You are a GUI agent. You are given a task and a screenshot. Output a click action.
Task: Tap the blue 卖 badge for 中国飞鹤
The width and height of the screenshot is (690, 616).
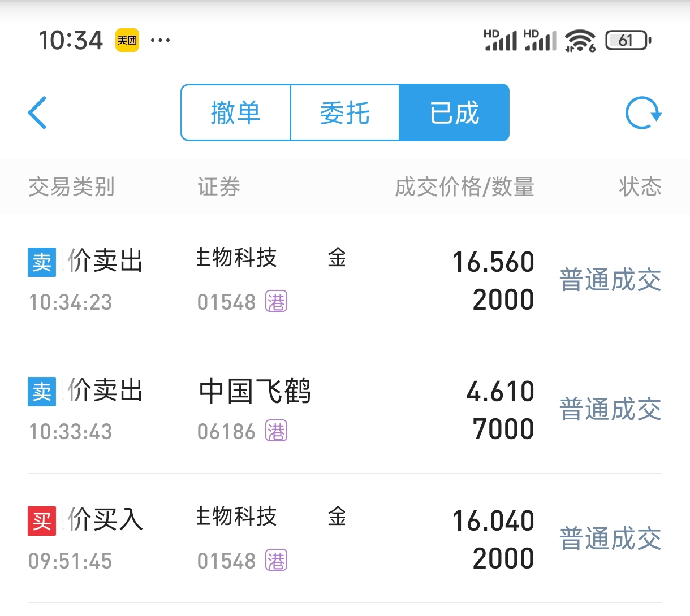click(42, 392)
